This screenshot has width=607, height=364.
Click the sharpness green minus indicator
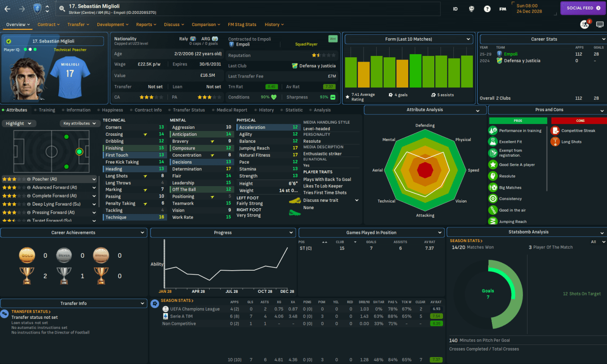(x=333, y=97)
